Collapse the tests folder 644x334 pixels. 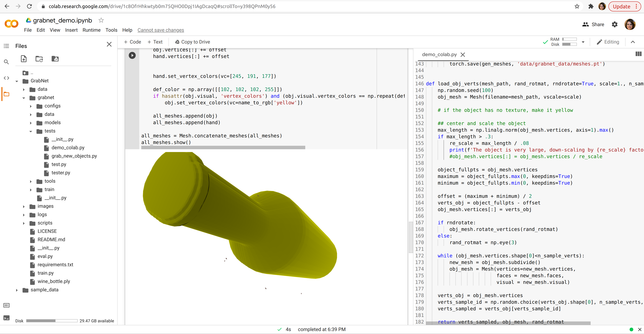click(31, 131)
